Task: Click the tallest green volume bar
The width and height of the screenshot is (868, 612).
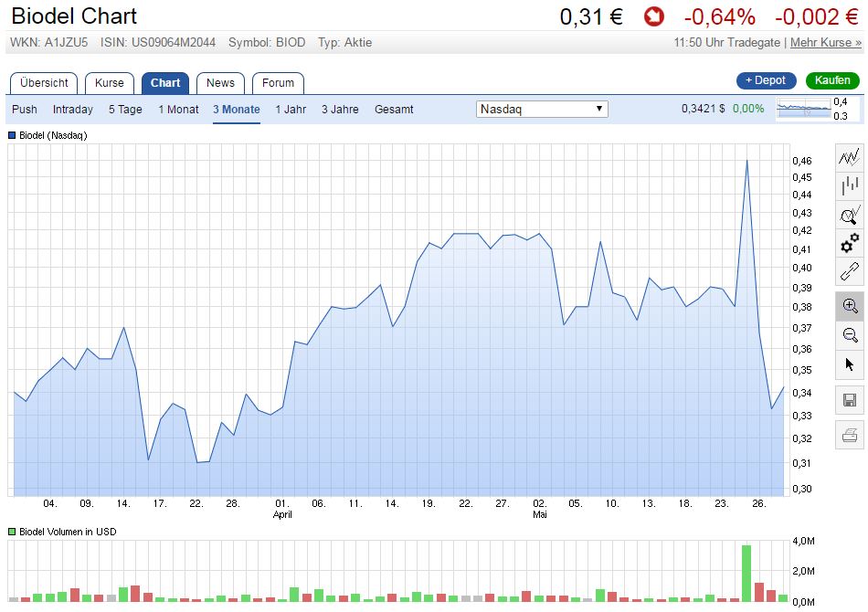Action: tap(746, 574)
